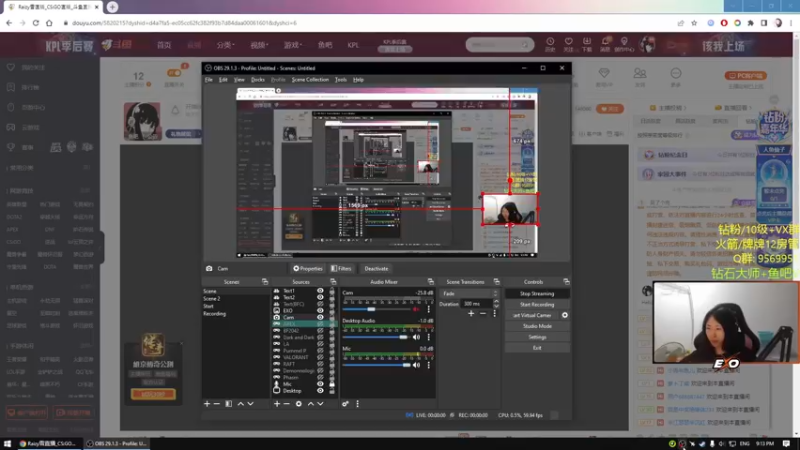Image resolution: width=800 pixels, height=450 pixels.
Task: Open the Scene Collection menu
Action: tap(310, 80)
